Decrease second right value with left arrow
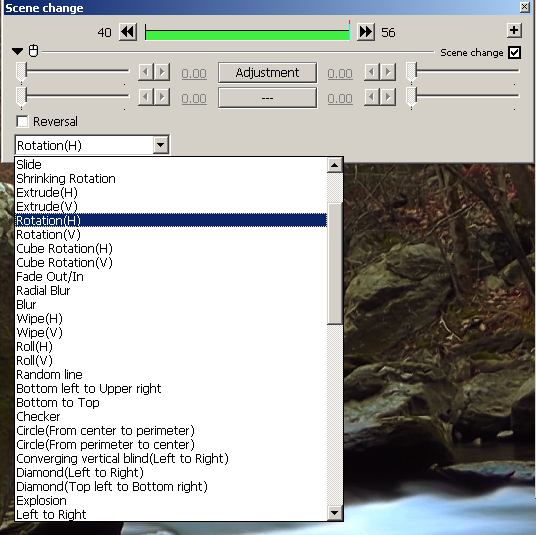This screenshot has height=535, width=536. [372, 97]
